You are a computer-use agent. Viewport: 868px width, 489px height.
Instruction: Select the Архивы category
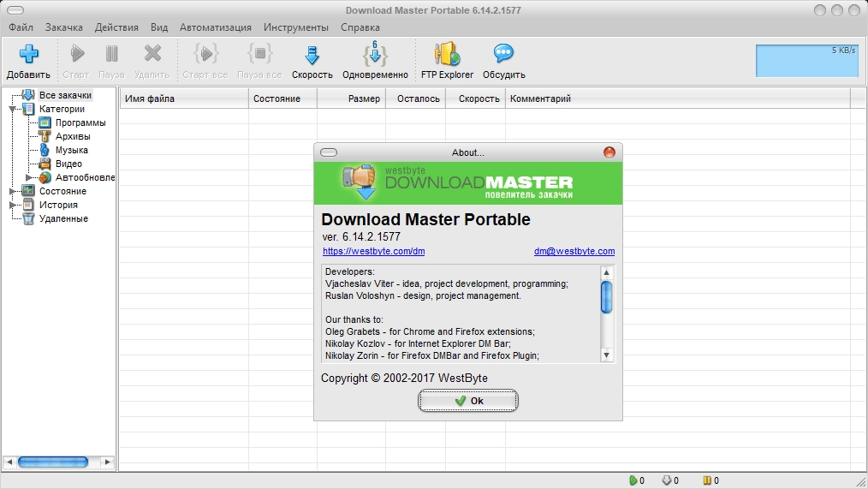point(73,136)
